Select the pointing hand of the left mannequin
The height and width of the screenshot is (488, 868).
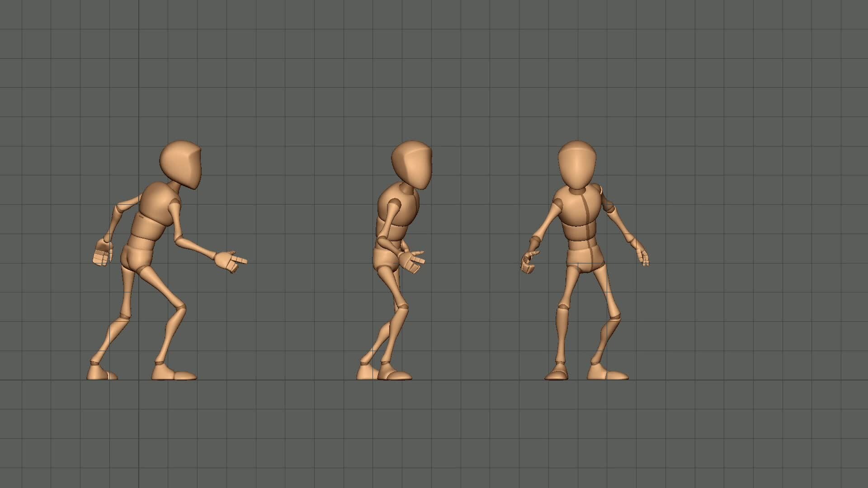[231, 262]
